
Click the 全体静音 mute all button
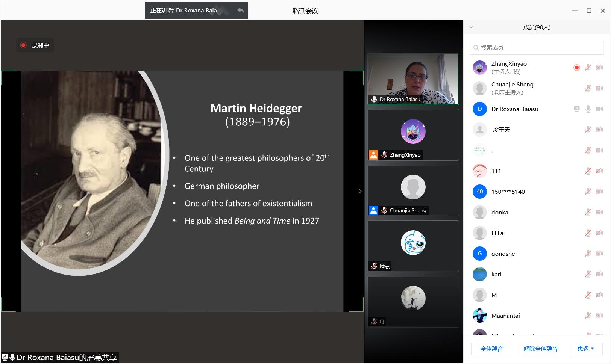click(x=491, y=349)
